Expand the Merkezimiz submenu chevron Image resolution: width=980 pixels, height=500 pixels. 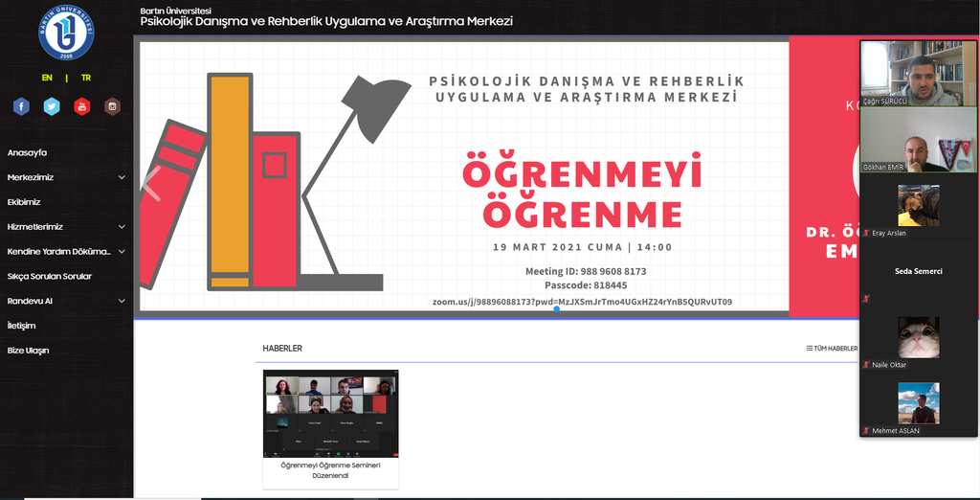122,177
